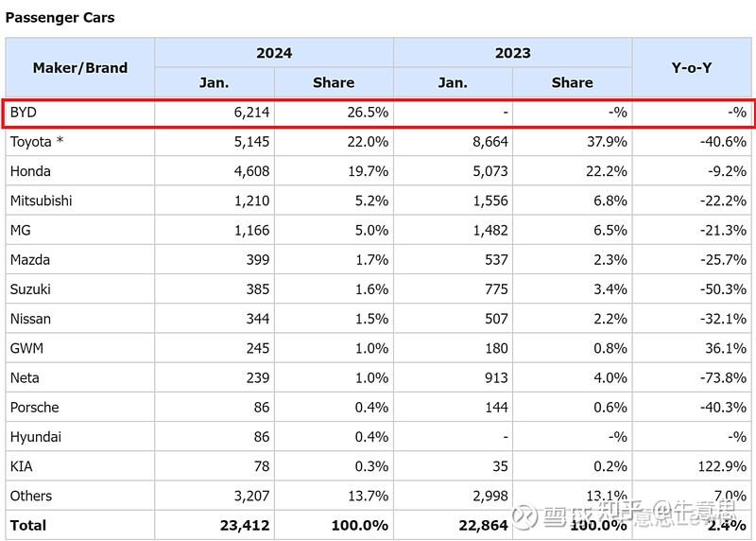Click Suzuki's 775 value

(x=454, y=289)
